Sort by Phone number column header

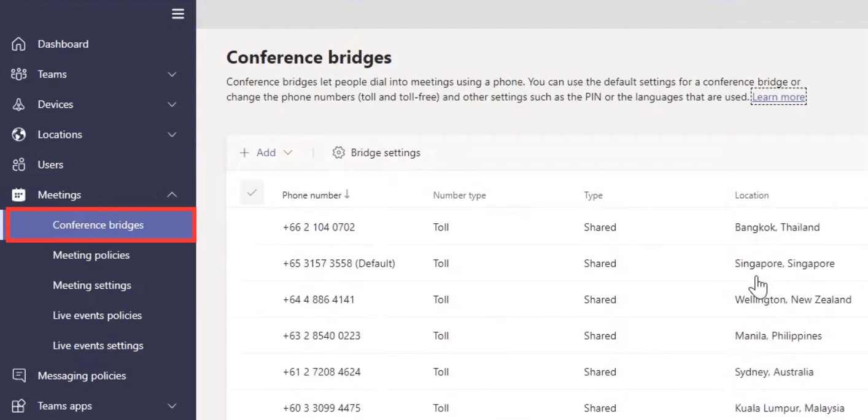pyautogui.click(x=312, y=195)
